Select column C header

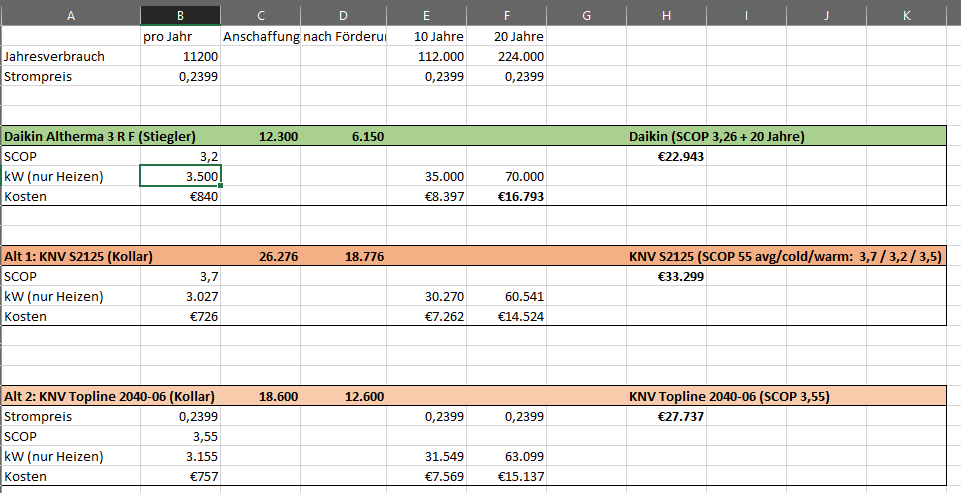[260, 15]
